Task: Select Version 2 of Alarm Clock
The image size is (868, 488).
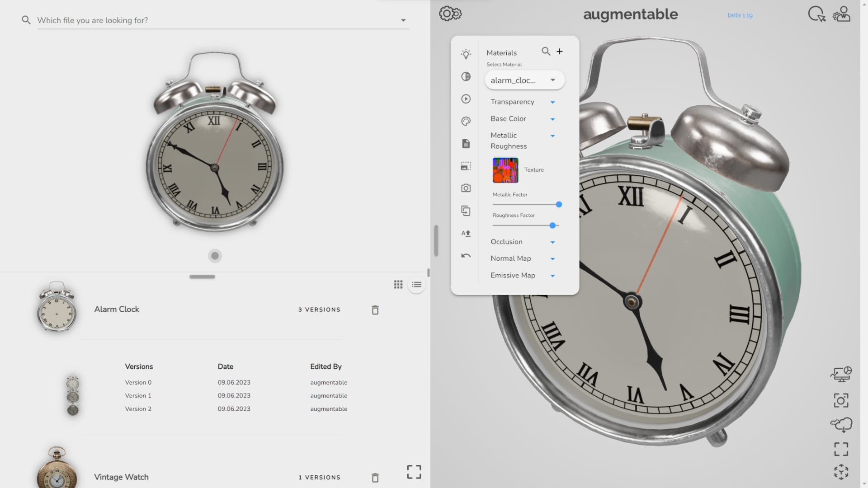Action: pyautogui.click(x=138, y=409)
